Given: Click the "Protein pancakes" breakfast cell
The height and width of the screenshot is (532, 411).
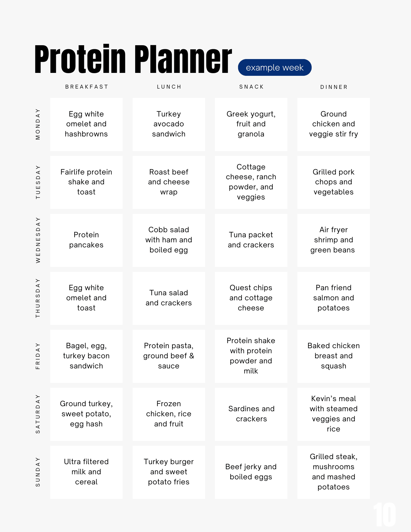Looking at the screenshot, I should point(86,240).
